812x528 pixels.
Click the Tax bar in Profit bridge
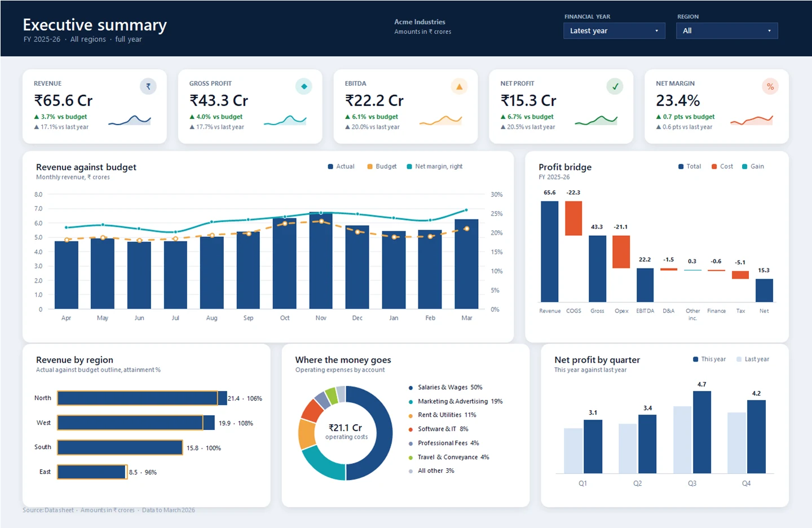click(740, 275)
